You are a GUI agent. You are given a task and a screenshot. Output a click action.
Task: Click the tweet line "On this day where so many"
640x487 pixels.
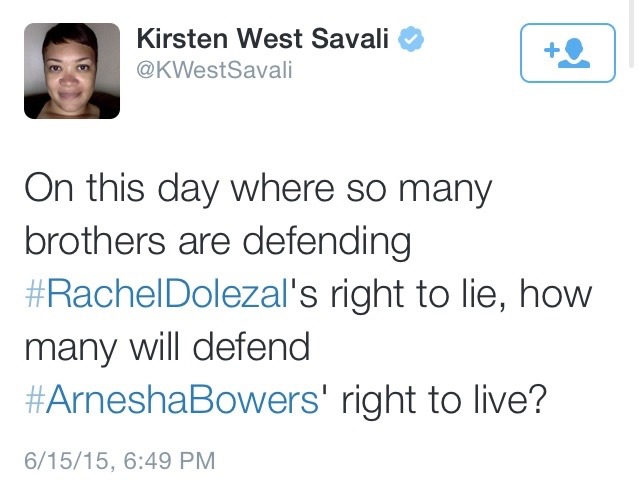256,191
